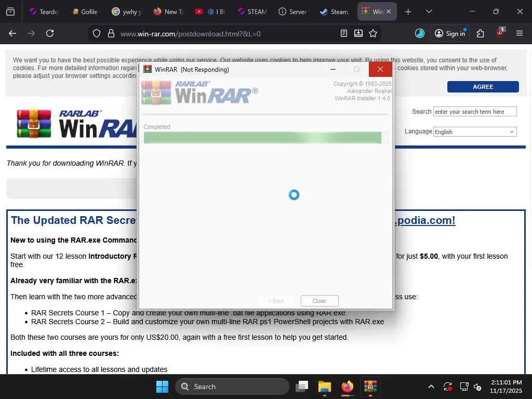The width and height of the screenshot is (532, 399).
Task: Switch to the YouTube browser tab
Action: pyautogui.click(x=209, y=11)
